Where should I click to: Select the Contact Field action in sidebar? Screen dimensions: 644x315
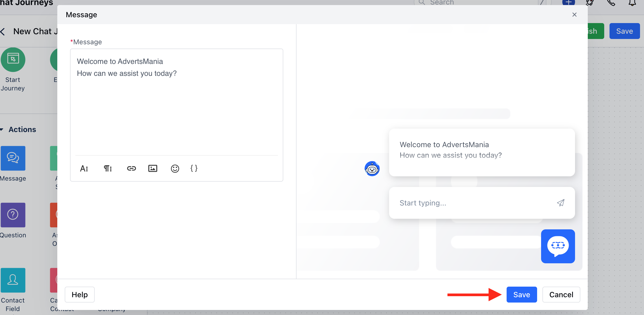[x=13, y=280]
